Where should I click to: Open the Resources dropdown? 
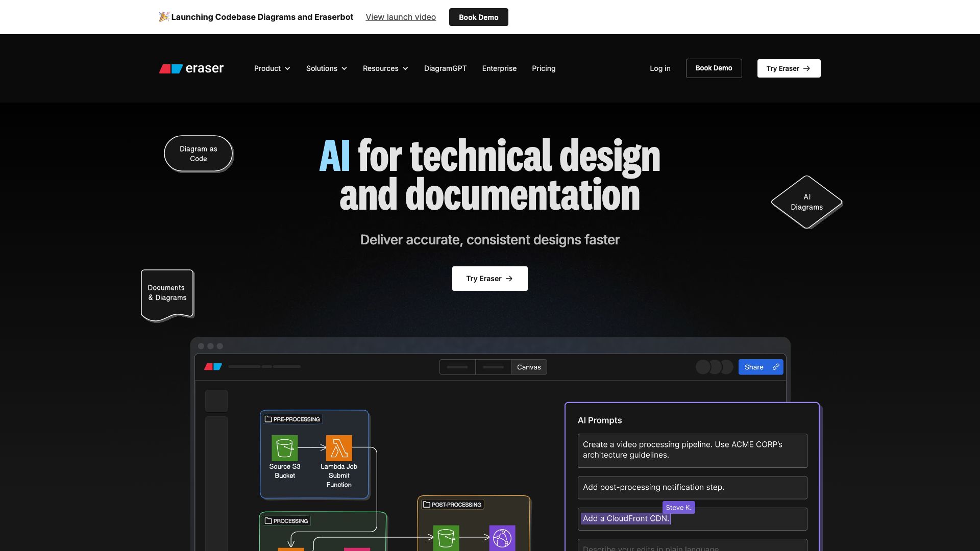(385, 68)
